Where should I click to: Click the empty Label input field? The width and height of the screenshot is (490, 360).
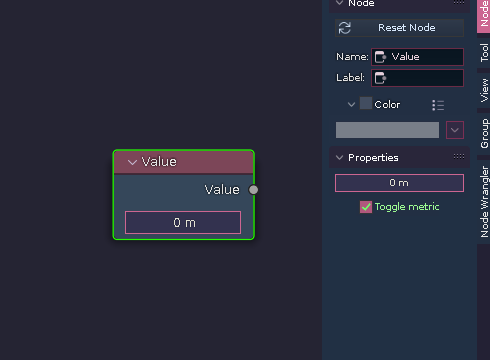pos(417,78)
